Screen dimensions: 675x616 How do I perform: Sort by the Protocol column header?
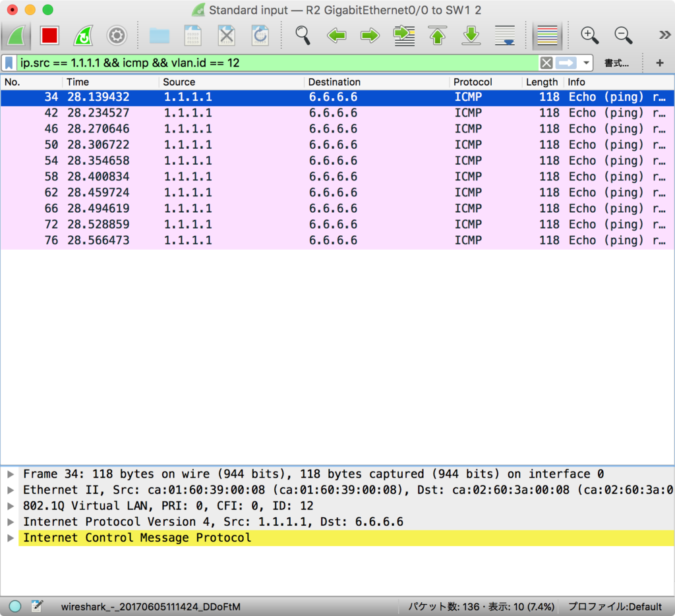486,82
